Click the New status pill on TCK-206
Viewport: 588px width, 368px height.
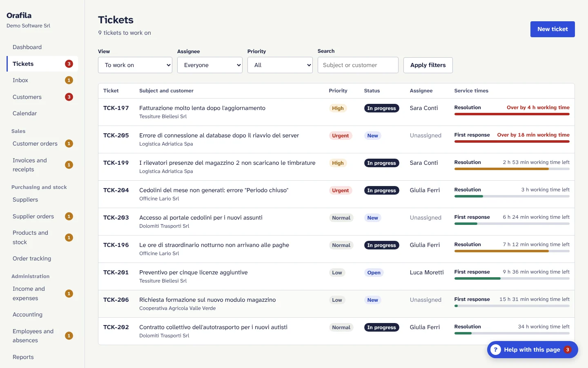(x=372, y=300)
